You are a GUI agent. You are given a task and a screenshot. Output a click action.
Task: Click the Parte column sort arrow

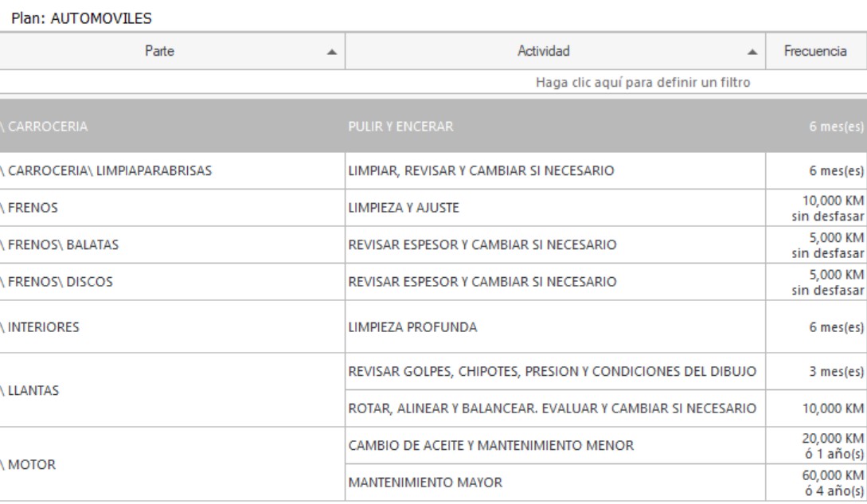click(x=331, y=52)
